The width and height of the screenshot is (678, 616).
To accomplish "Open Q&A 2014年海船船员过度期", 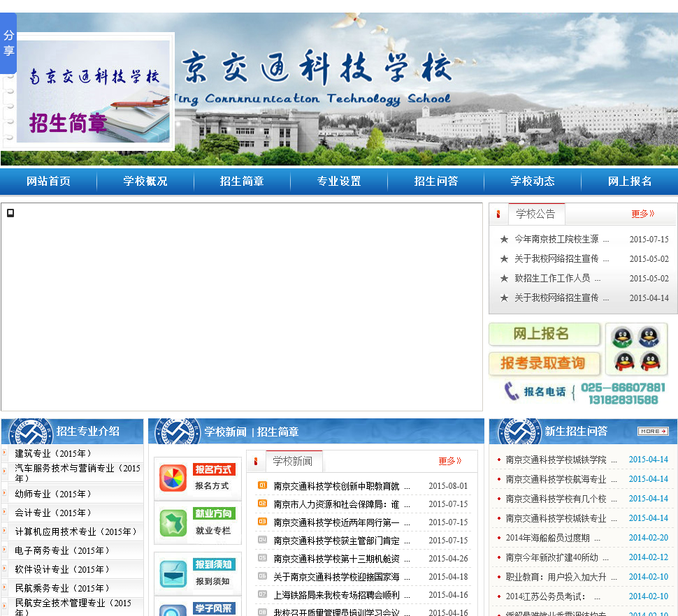I will [x=553, y=538].
